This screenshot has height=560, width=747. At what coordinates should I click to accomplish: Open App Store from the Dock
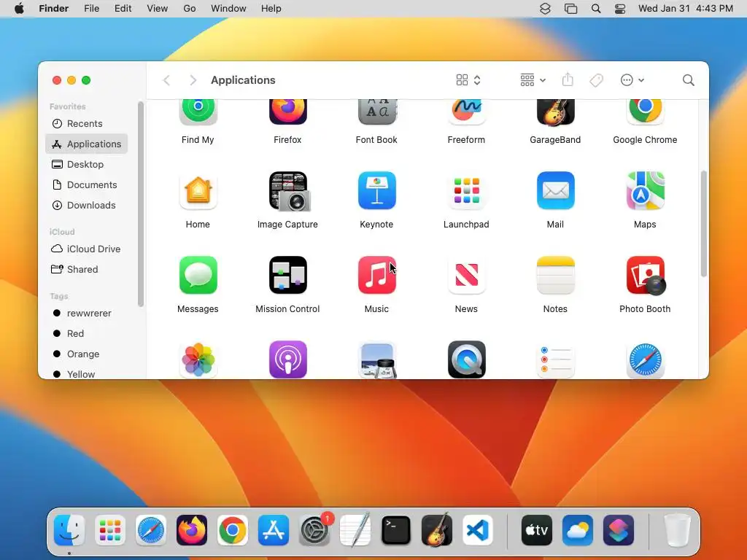point(274,530)
